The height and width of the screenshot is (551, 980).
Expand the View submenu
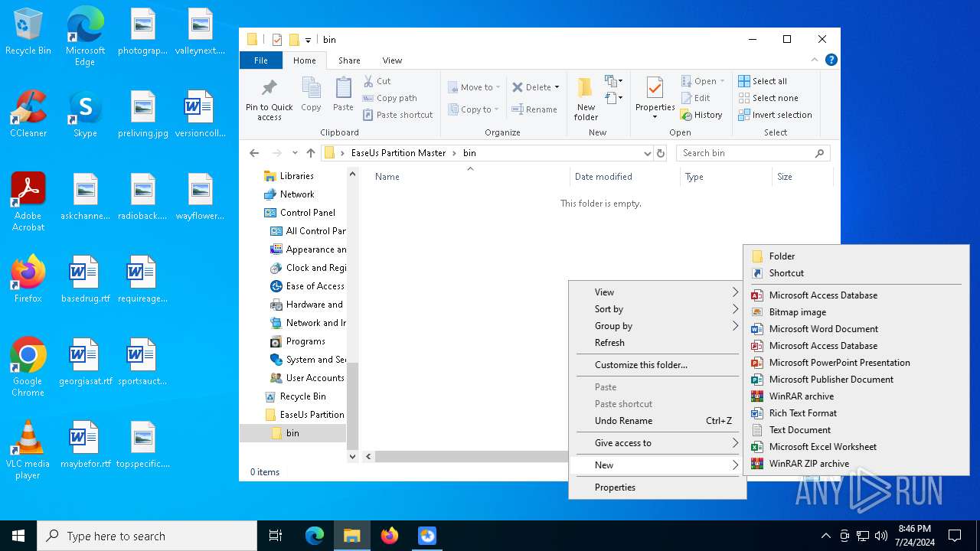(x=657, y=292)
